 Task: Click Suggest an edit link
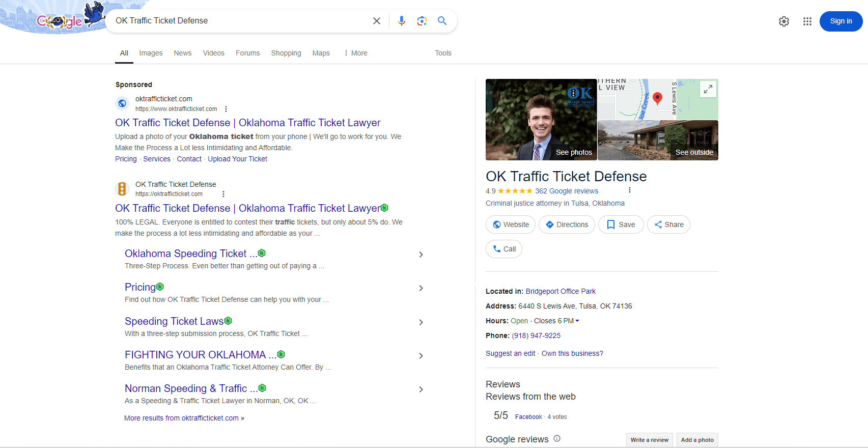click(x=511, y=353)
